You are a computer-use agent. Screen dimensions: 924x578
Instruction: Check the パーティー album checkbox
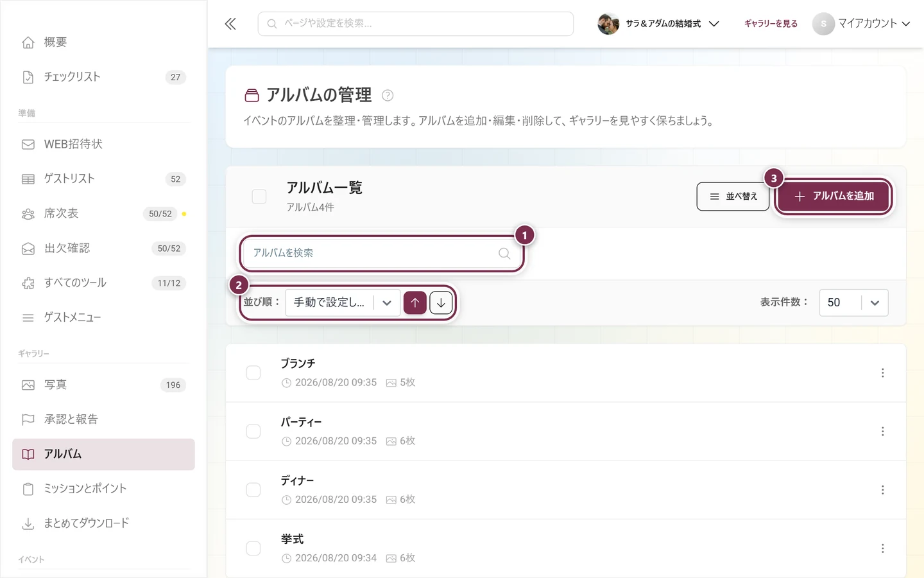coord(253,432)
